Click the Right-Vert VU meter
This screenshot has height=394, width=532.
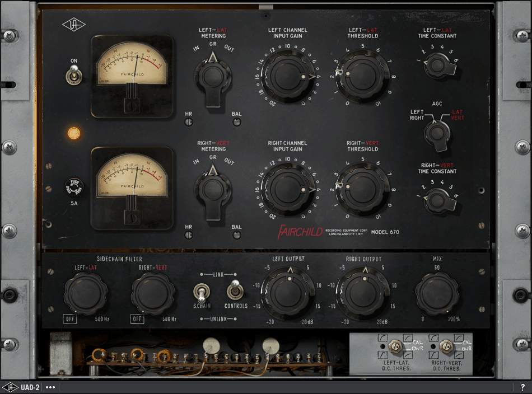point(132,189)
